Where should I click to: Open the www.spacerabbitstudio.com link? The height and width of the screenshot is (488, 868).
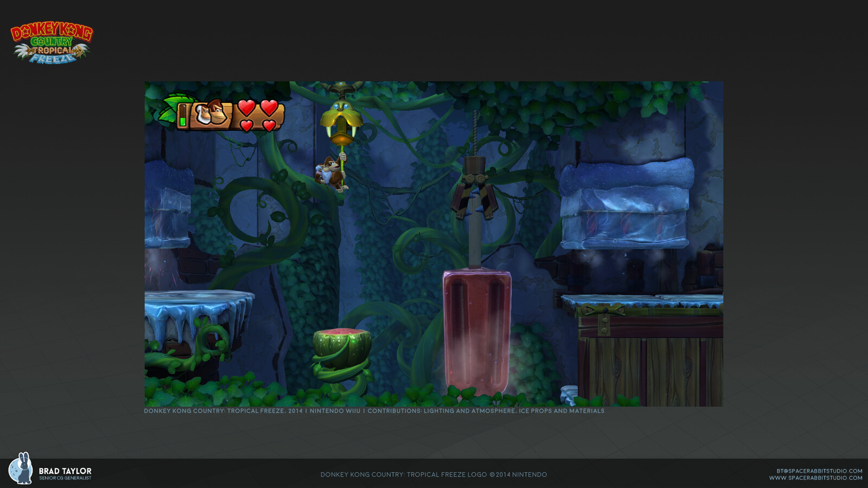815,478
